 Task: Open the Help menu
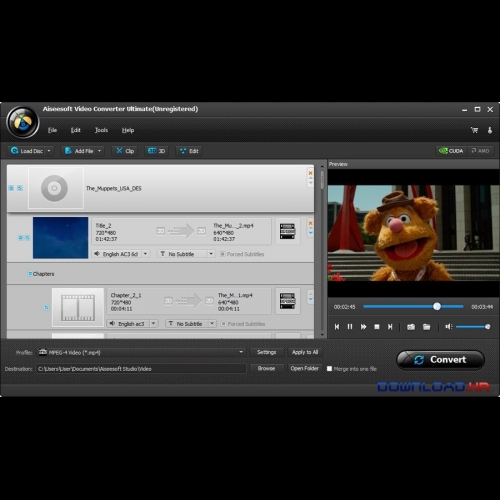pyautogui.click(x=128, y=130)
